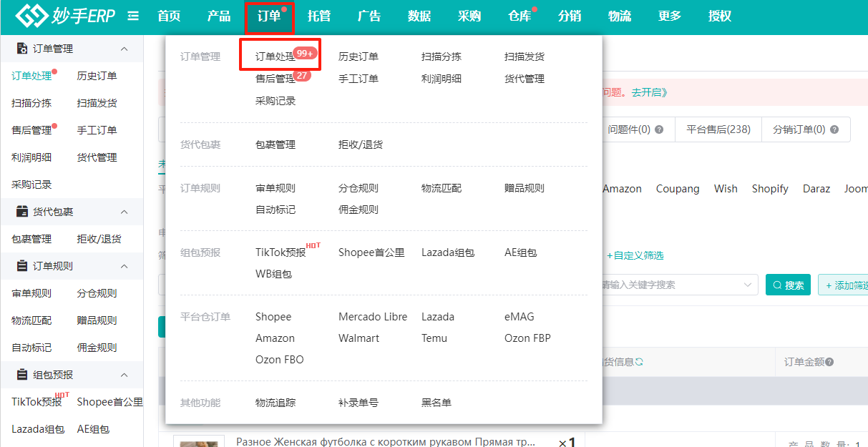The image size is (868, 447).
Task: Open the 托管 top menu
Action: (319, 16)
